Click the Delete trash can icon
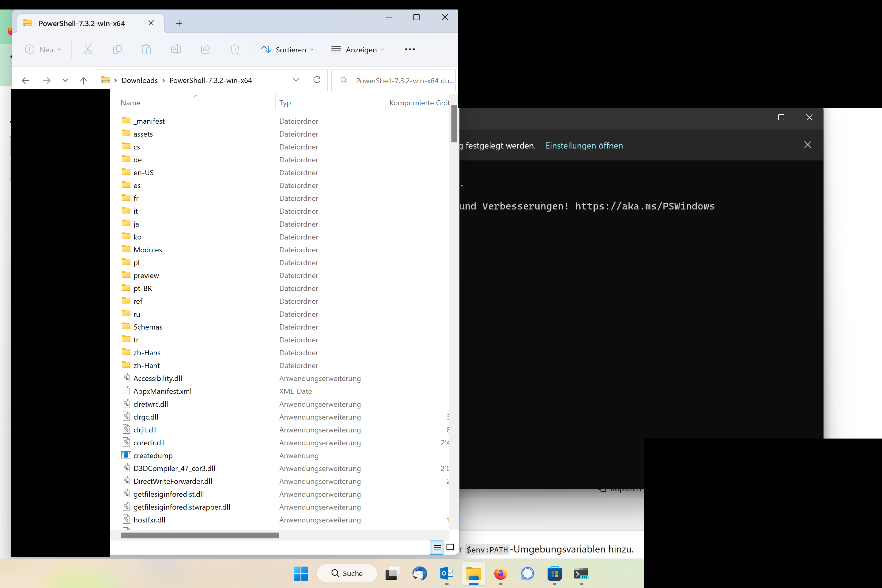Image resolution: width=882 pixels, height=588 pixels. (x=235, y=50)
